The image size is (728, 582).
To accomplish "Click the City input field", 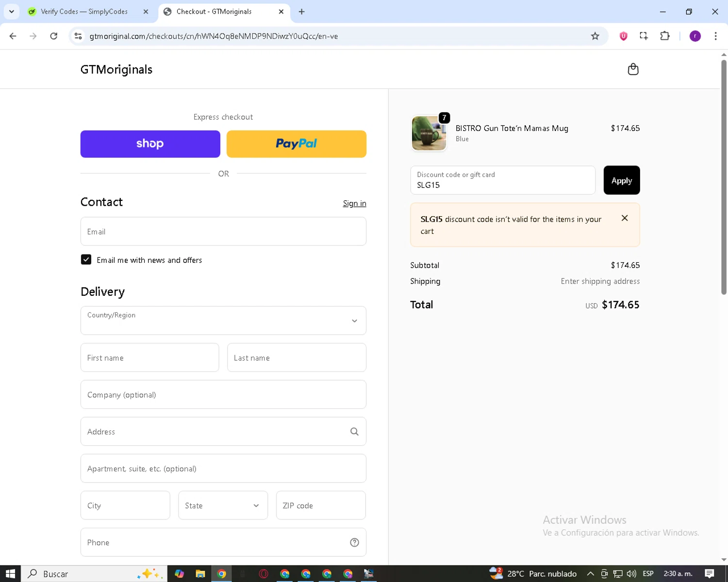I will coord(125,505).
